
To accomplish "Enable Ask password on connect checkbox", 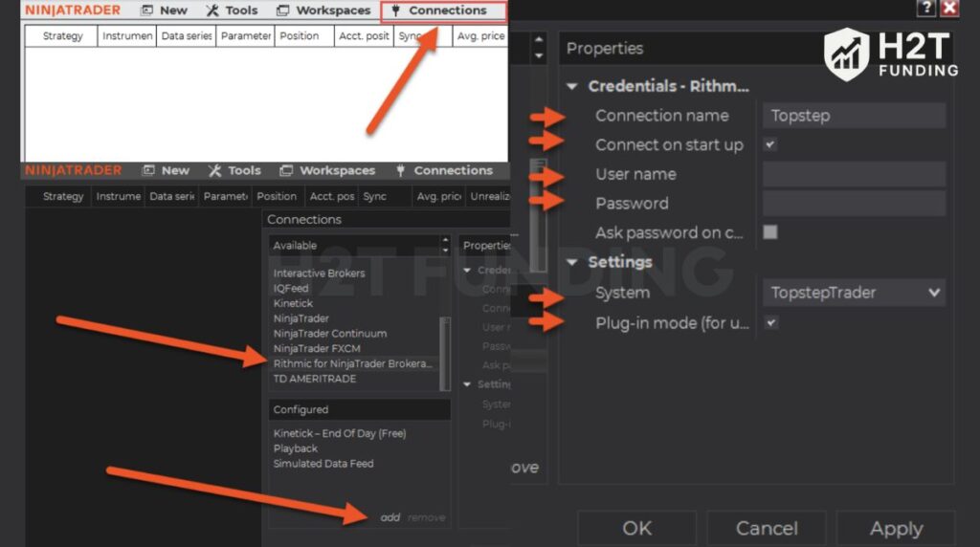I will 770,232.
